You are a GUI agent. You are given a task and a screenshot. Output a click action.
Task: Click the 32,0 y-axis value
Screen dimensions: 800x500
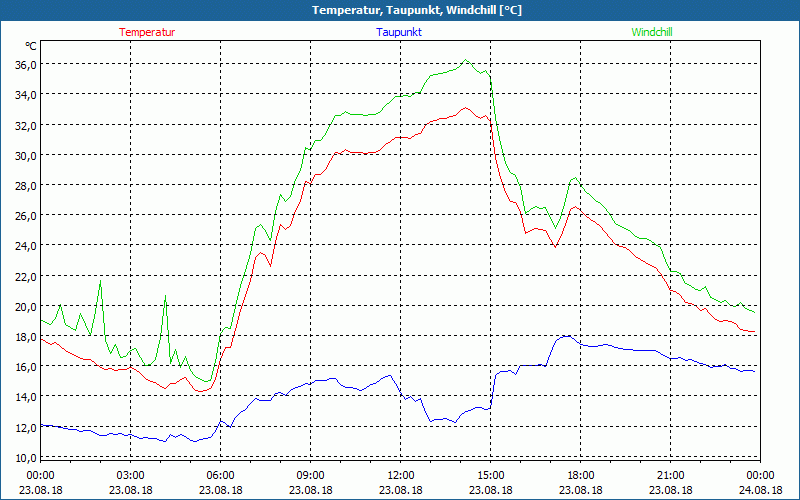click(x=25, y=126)
